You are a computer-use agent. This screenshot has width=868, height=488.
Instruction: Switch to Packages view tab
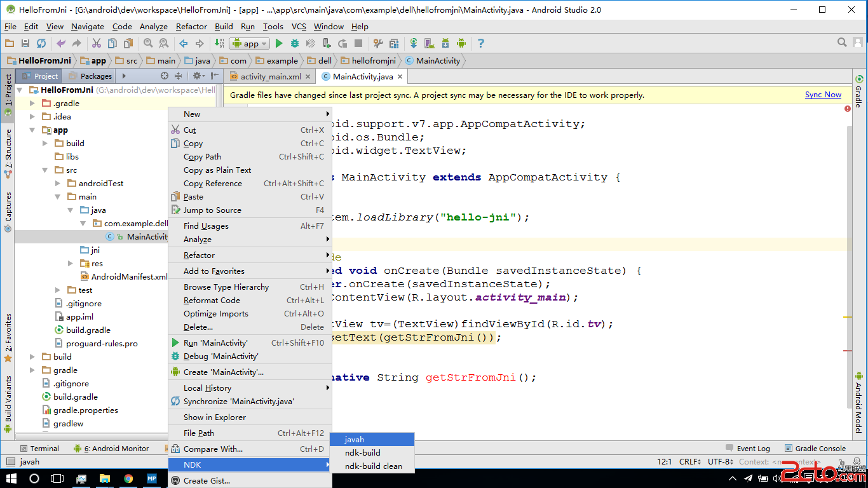(90, 76)
